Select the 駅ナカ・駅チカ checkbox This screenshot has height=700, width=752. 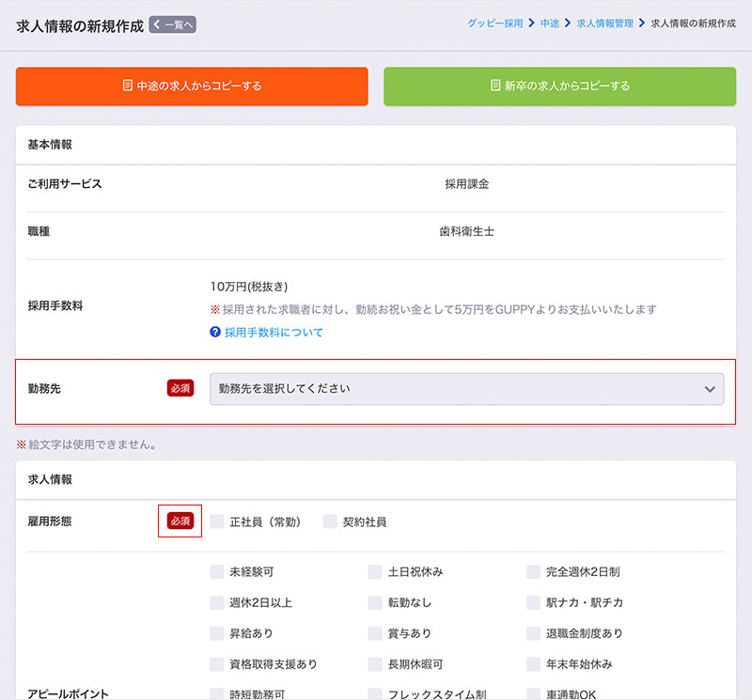pyautogui.click(x=533, y=602)
